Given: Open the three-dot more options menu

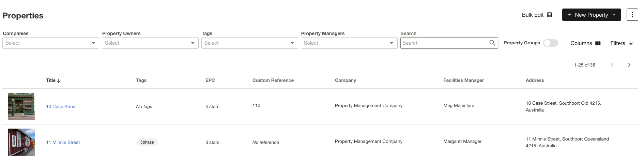Looking at the screenshot, I should (632, 15).
